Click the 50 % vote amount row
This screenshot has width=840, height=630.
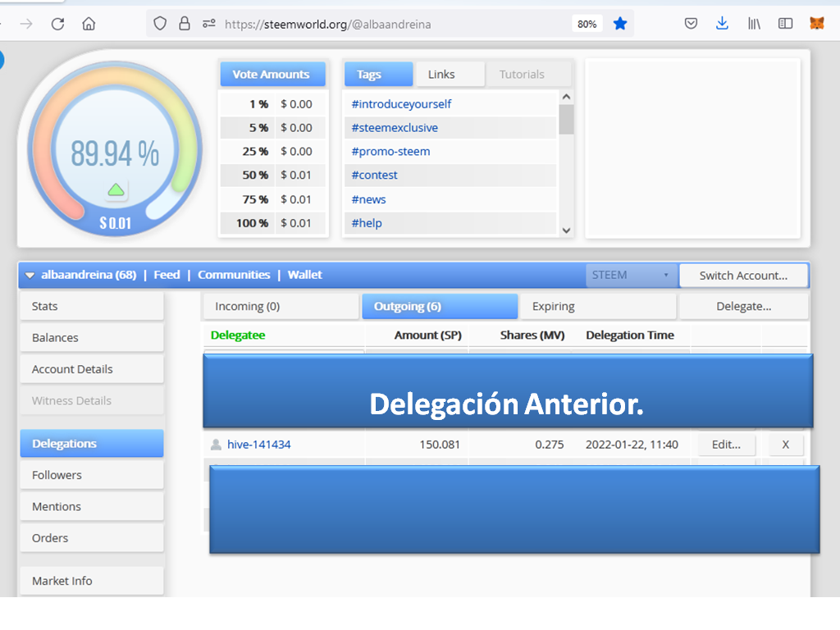pyautogui.click(x=272, y=176)
